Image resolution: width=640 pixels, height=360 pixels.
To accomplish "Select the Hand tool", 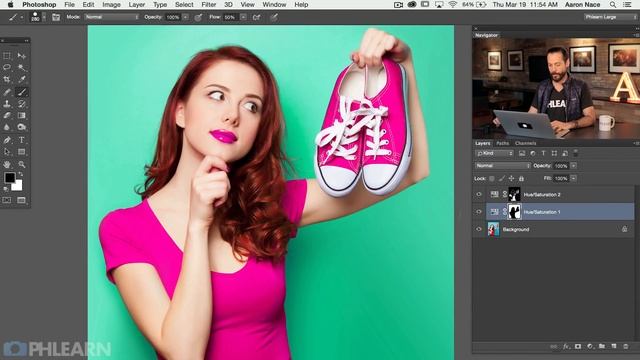I will pos(7,164).
